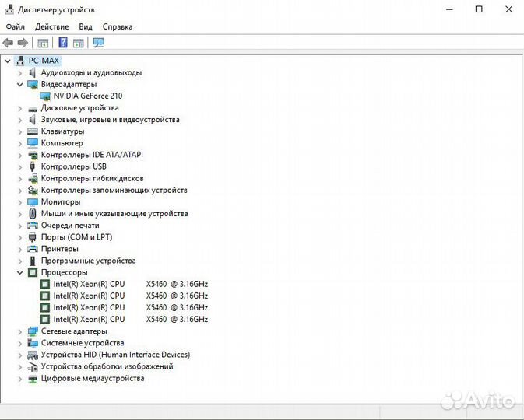Image resolution: width=524 pixels, height=420 pixels.
Task: Select the Мониторы label
Action: coord(61,202)
